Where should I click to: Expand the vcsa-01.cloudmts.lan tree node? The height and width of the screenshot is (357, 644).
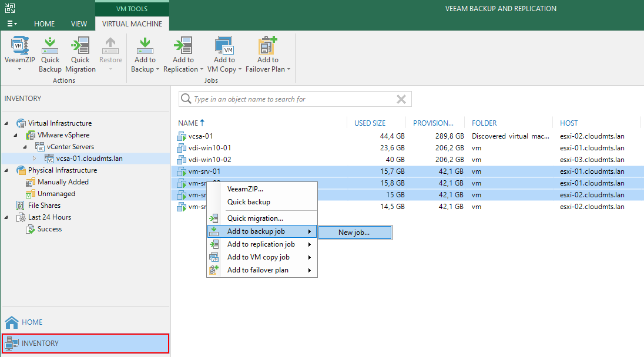[x=34, y=159]
